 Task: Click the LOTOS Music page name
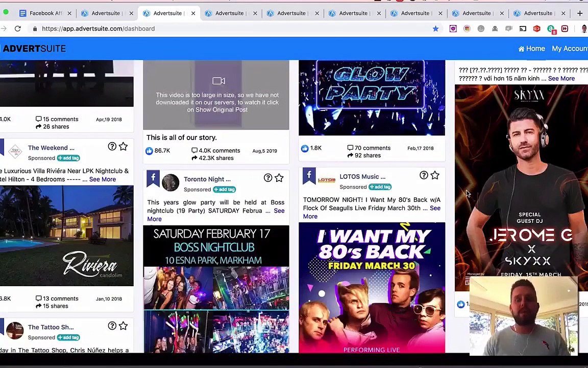point(362,176)
